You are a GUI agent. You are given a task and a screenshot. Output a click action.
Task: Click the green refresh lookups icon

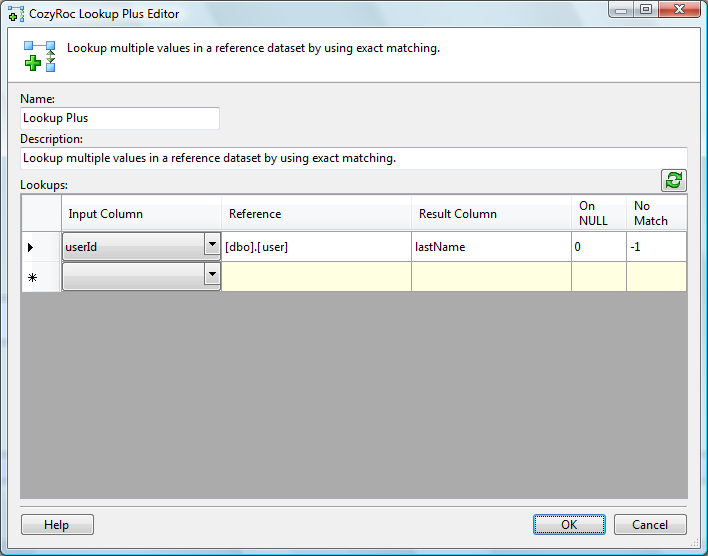(674, 180)
